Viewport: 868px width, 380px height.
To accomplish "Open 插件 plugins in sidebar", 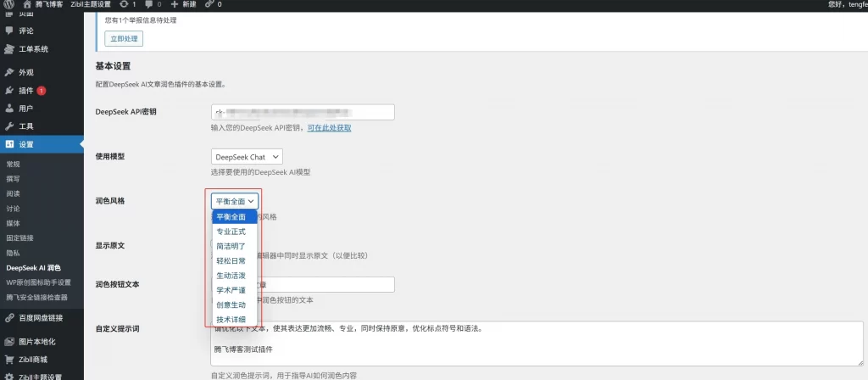I will pos(25,90).
